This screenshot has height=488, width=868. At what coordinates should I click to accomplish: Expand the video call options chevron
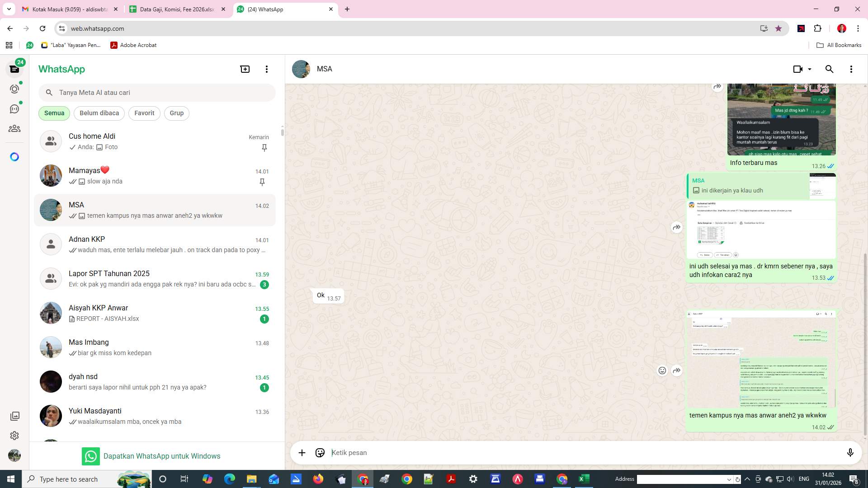pyautogui.click(x=809, y=69)
